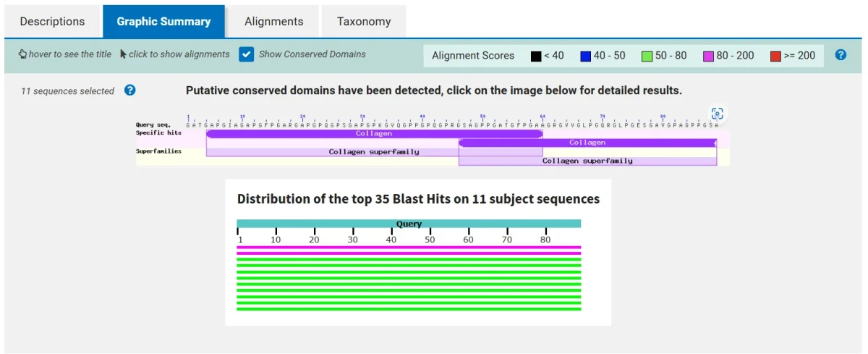Click the green '50 - 80' score swatch

[647, 56]
